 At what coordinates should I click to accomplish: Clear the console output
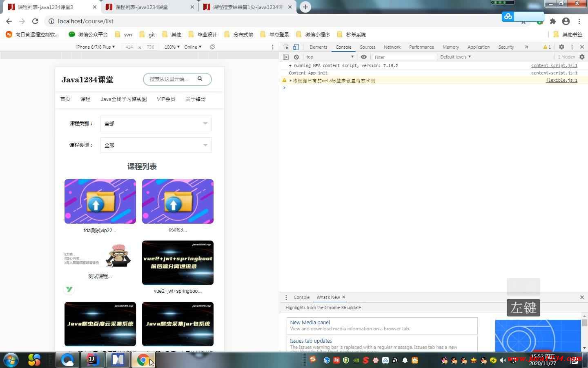pos(296,57)
